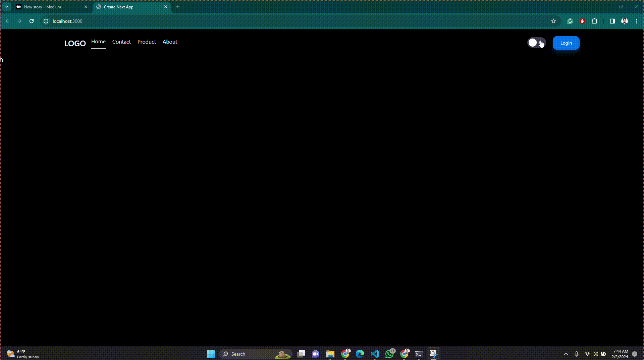This screenshot has width=644, height=360.
Task: Close the New story – Medium tab
Action: coord(86,7)
